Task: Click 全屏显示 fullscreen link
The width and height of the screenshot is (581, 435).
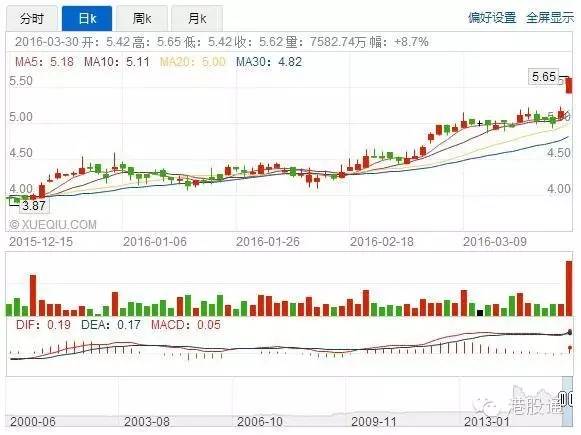Action: pos(550,17)
